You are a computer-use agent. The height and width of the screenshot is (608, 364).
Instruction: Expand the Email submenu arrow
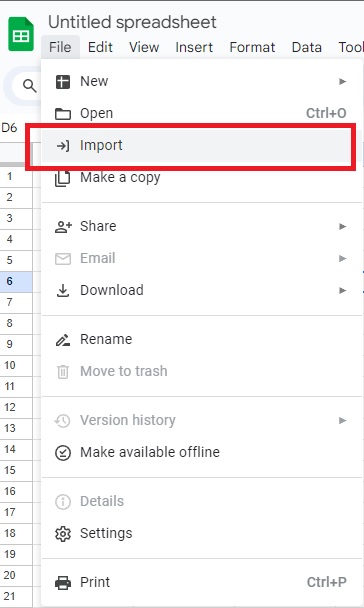point(343,258)
